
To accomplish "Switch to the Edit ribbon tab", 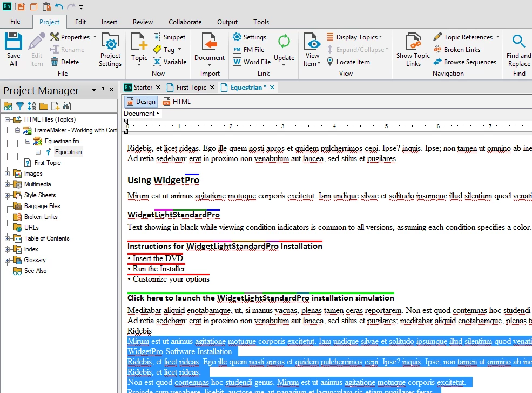I will tap(80, 22).
